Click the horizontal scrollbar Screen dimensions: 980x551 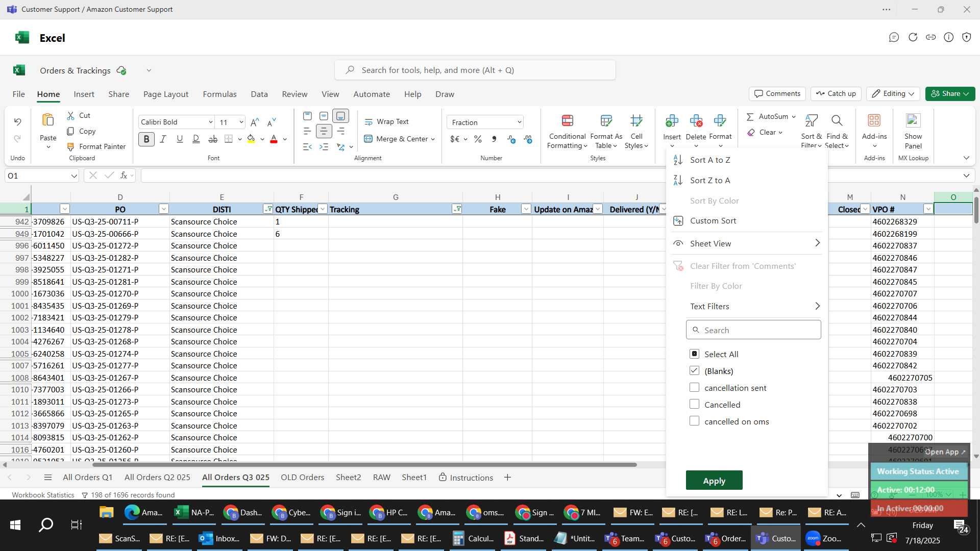tap(364, 465)
